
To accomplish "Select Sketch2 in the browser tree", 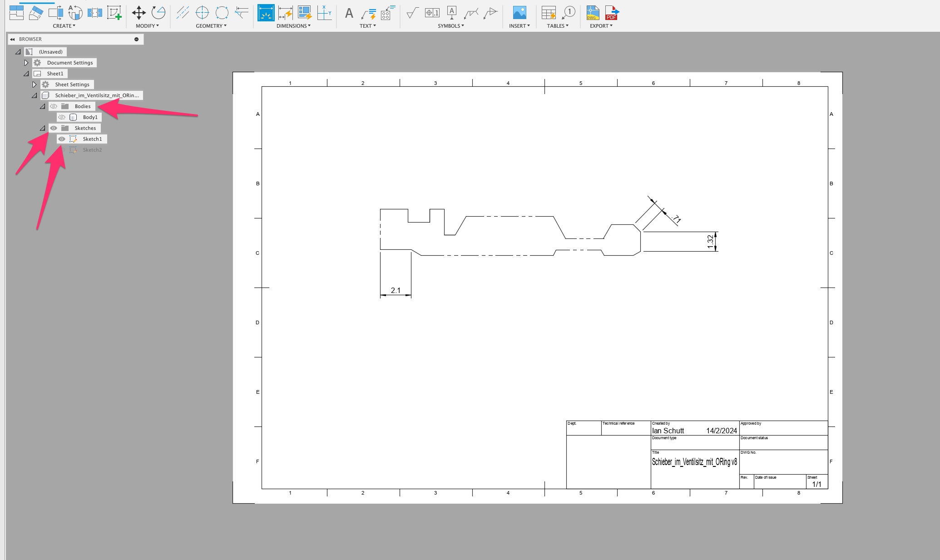I will tap(92, 149).
